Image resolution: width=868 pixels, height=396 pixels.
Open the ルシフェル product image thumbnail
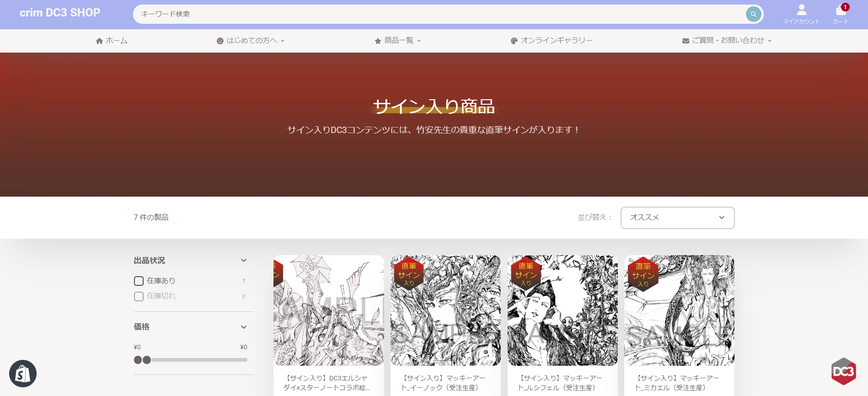point(563,310)
